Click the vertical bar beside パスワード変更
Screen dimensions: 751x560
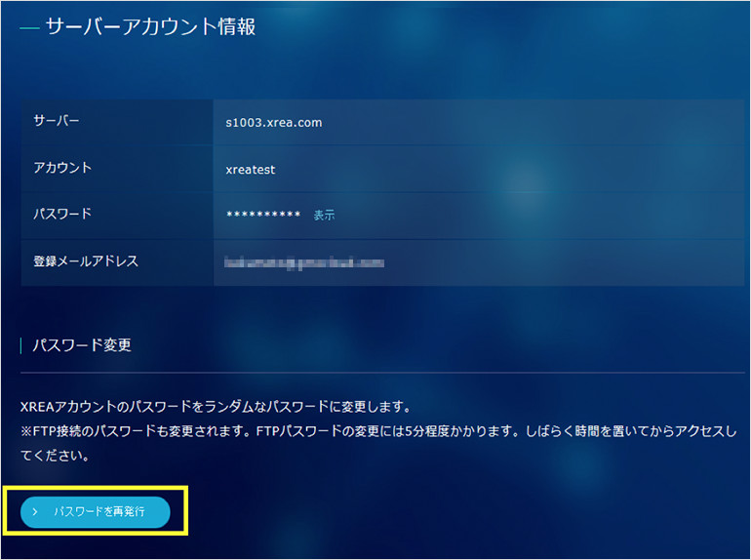coord(21,345)
